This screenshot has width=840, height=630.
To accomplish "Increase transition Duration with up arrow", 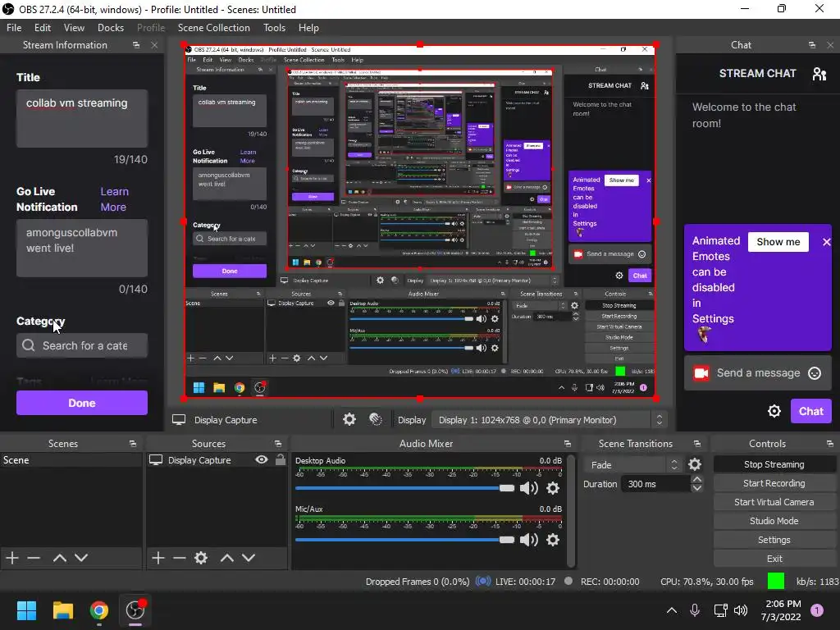I will point(696,479).
